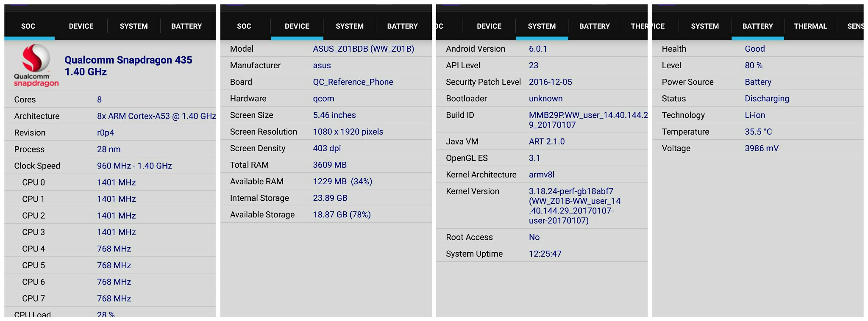Select Total RAM value '3609 MB'
The height and width of the screenshot is (321, 868).
329,165
